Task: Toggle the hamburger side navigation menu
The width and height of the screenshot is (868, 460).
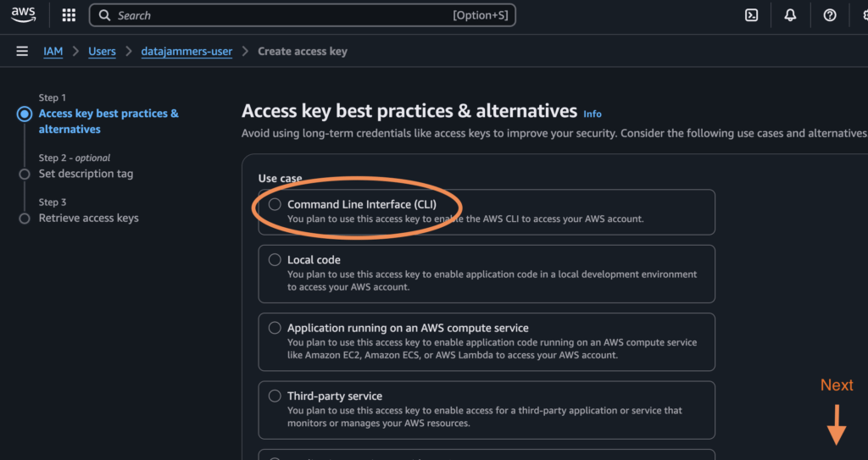Action: (22, 52)
